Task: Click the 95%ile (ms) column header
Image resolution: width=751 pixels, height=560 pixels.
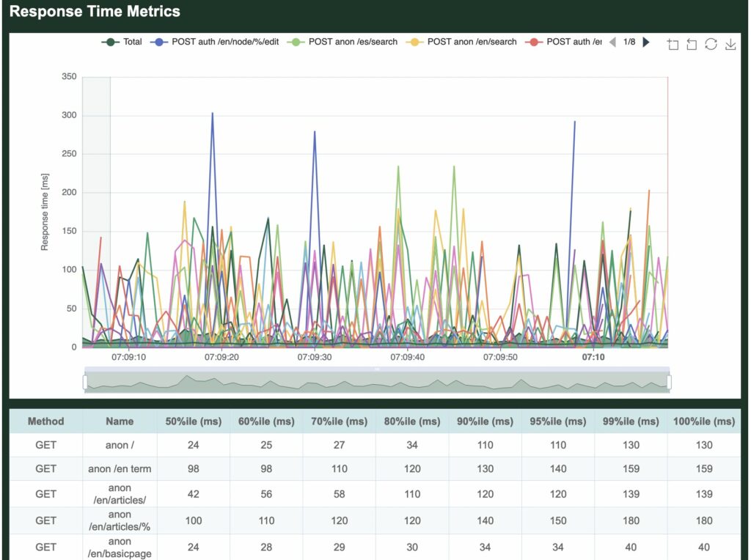Action: 558,421
